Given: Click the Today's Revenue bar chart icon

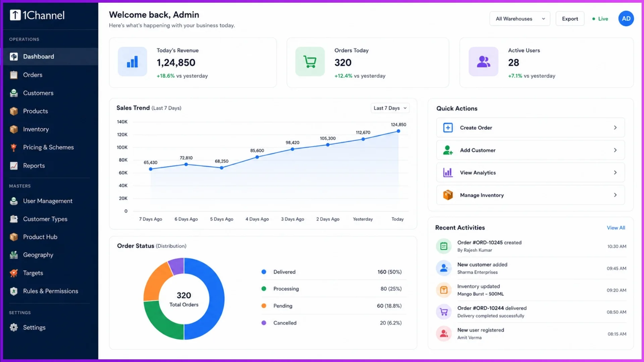Looking at the screenshot, I should point(132,62).
